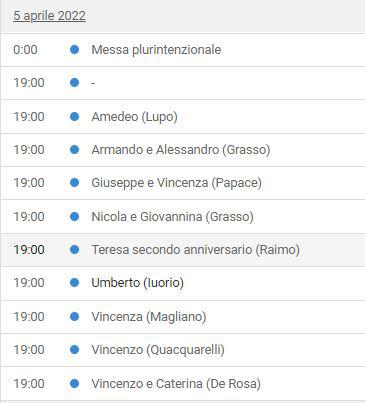Screen dimensions: 365x403
Task: Click the blue dot beside Nicola e Giovannina
Action: tap(75, 217)
